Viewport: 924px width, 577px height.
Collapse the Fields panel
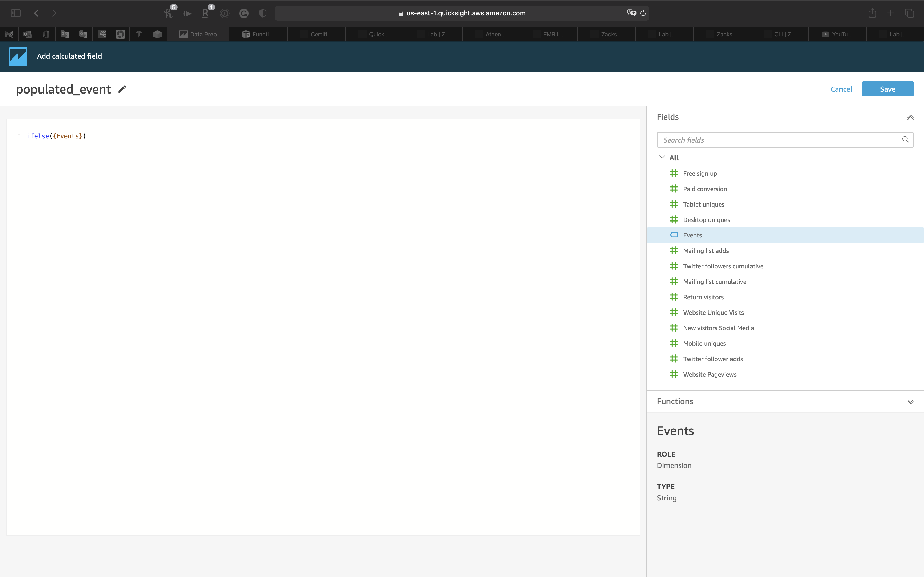[910, 117]
